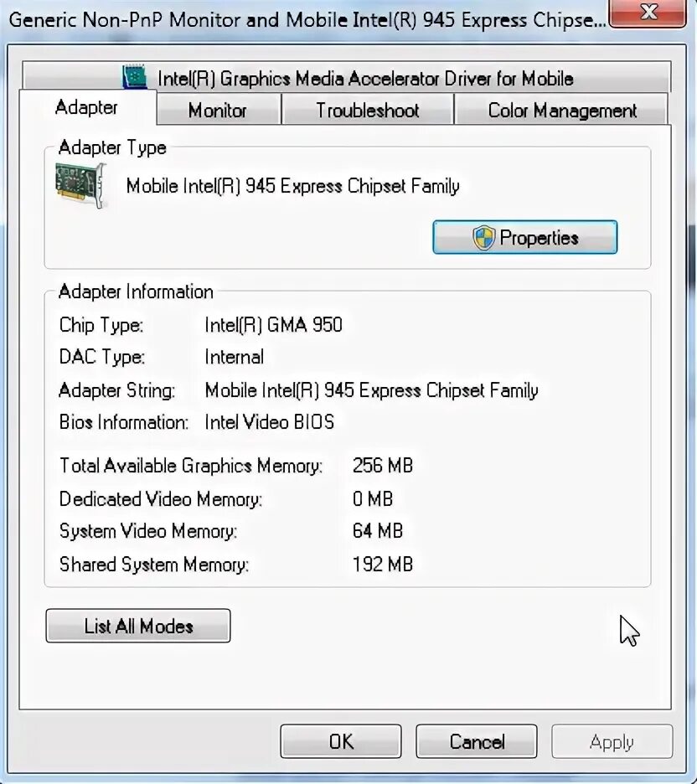The image size is (697, 784).
Task: Click the UAC shield icon on Properties
Action: [x=483, y=238]
